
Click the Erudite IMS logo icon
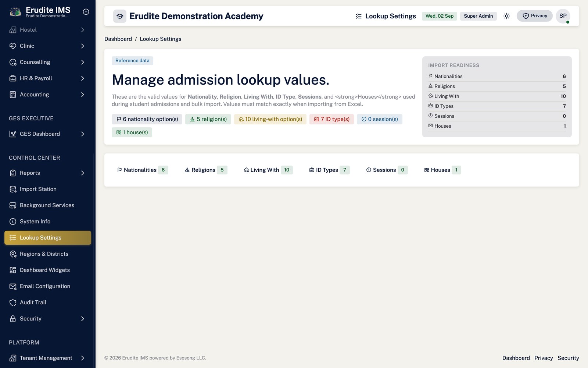coord(15,12)
